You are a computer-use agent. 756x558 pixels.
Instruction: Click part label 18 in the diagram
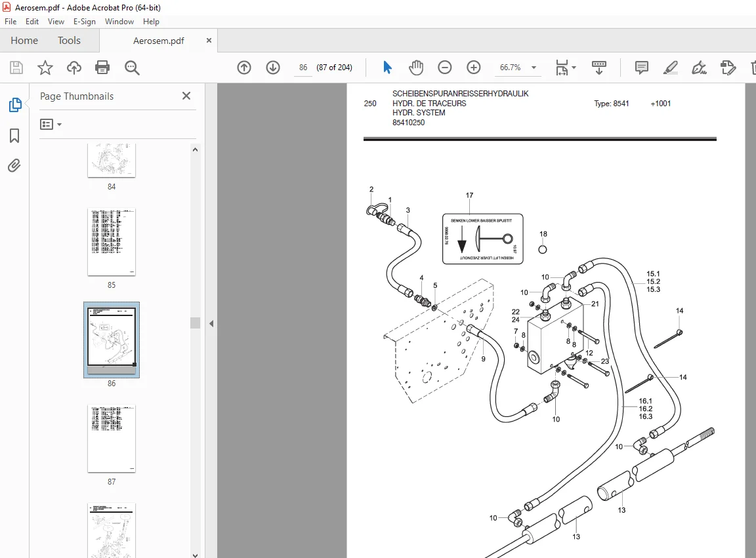click(543, 233)
